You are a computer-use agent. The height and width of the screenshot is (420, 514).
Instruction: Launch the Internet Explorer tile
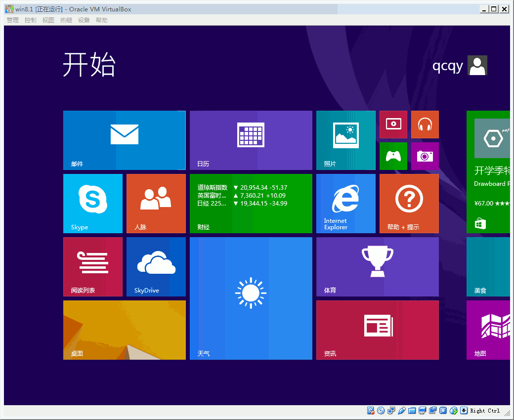pyautogui.click(x=346, y=204)
